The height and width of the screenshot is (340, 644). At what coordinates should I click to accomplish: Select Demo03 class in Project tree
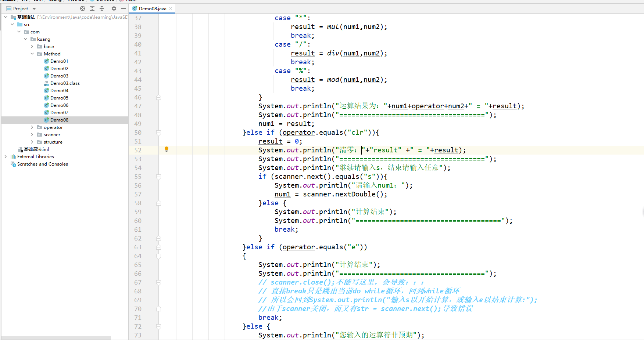pyautogui.click(x=59, y=76)
